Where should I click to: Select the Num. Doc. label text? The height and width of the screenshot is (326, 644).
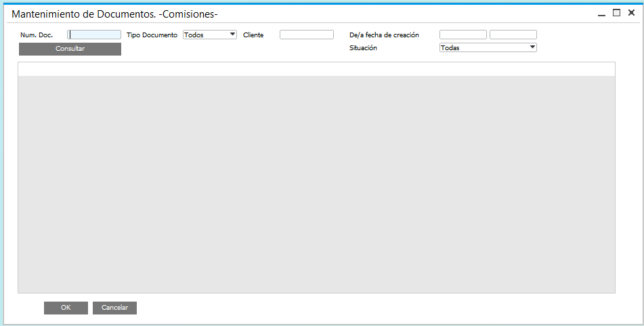37,35
